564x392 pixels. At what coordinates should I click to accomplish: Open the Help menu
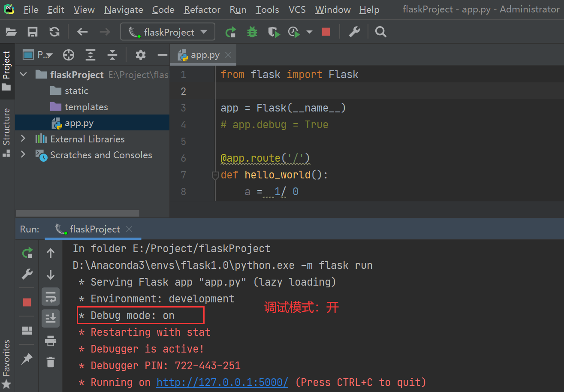pyautogui.click(x=369, y=9)
